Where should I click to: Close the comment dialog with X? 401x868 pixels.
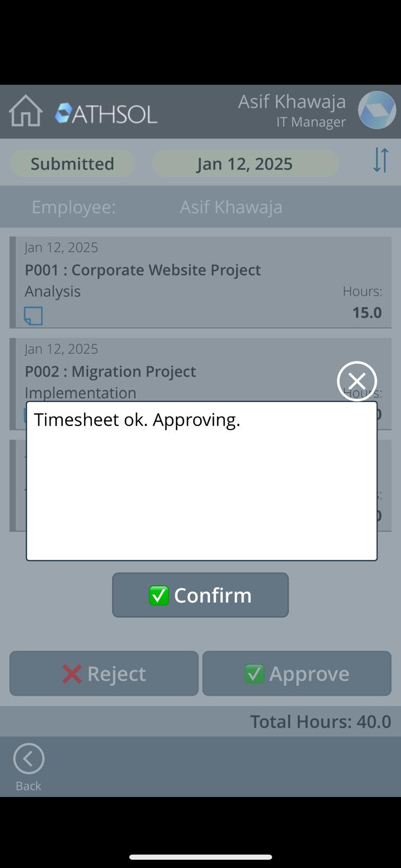coord(357,381)
